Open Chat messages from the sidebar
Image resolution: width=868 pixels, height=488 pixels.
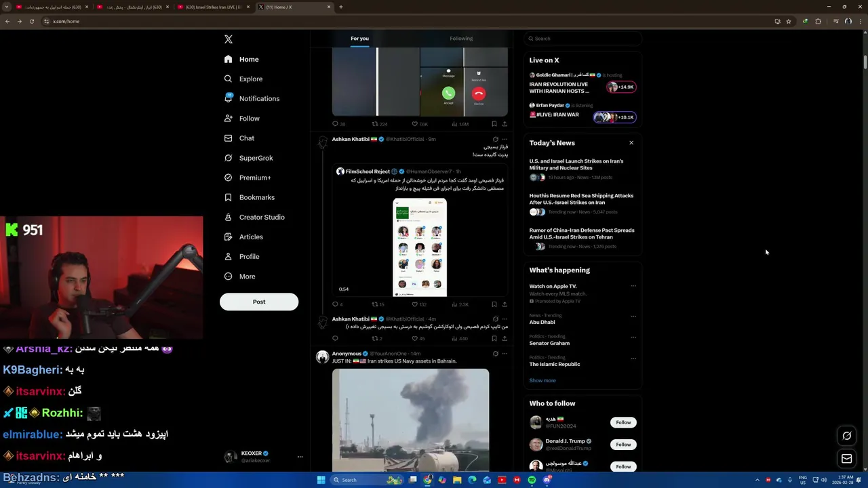tap(239, 138)
